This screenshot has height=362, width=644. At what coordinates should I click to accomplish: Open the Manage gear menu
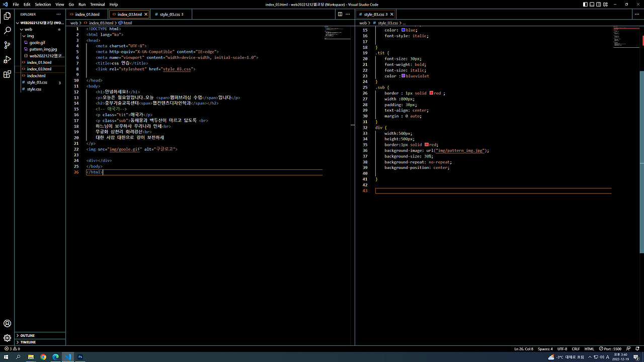tap(7, 338)
